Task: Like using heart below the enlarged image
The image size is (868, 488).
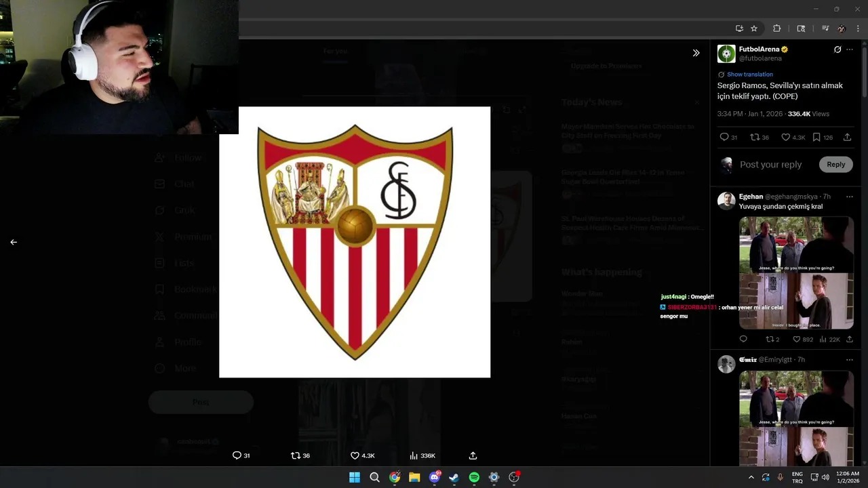Action: point(362,455)
